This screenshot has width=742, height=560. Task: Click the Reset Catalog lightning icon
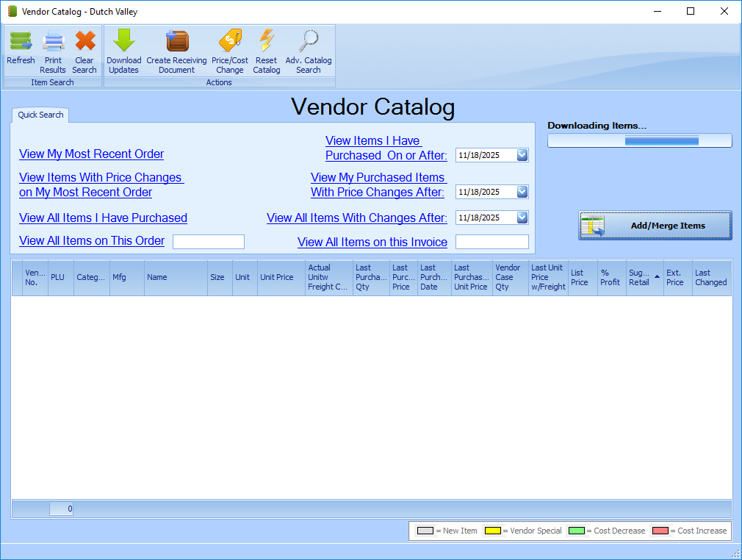point(266,43)
